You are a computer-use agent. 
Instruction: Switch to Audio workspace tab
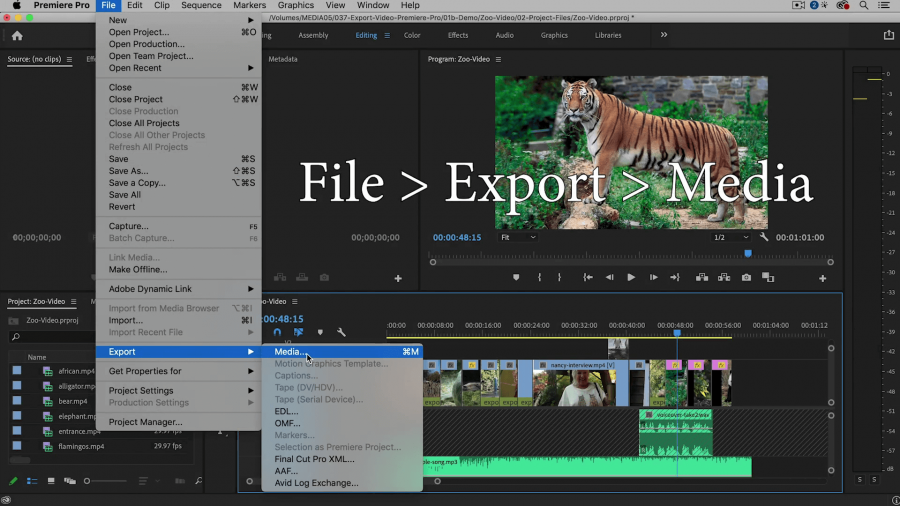[x=505, y=36]
